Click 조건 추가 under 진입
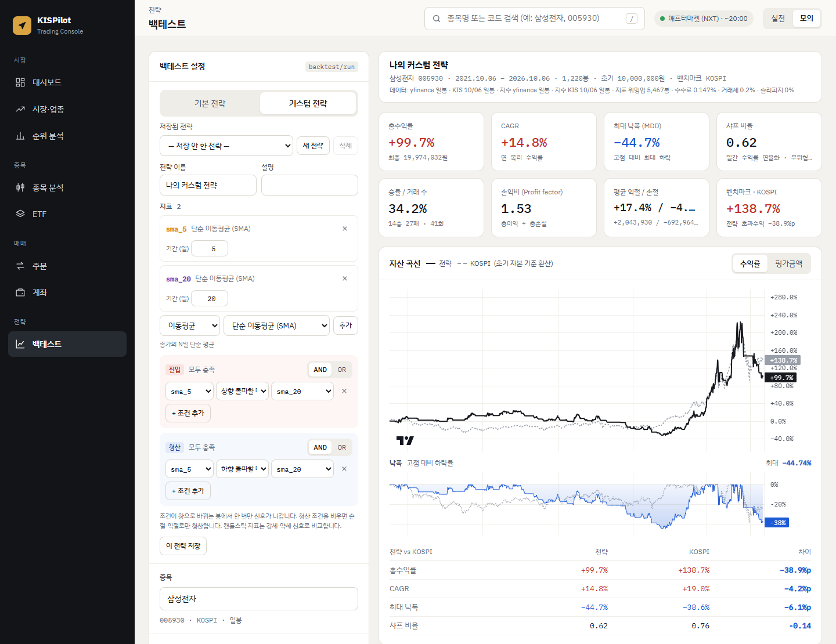The image size is (836, 644). coord(188,413)
